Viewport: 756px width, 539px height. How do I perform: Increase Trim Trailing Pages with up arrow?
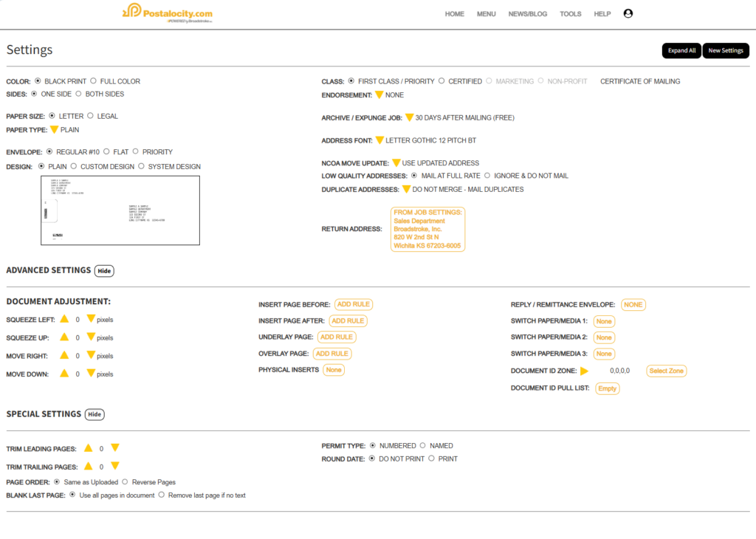tap(89, 466)
